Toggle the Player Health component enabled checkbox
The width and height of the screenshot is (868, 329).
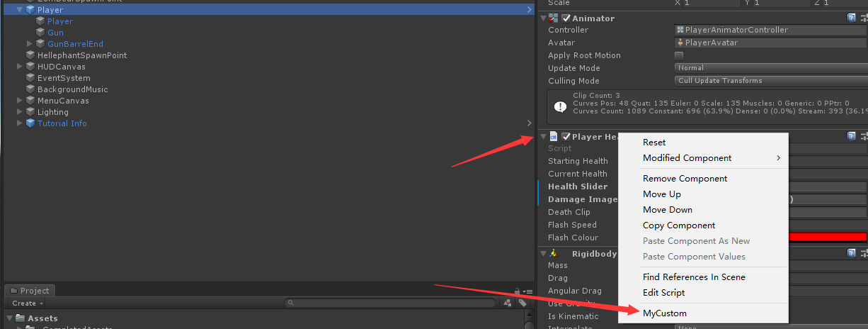(566, 136)
